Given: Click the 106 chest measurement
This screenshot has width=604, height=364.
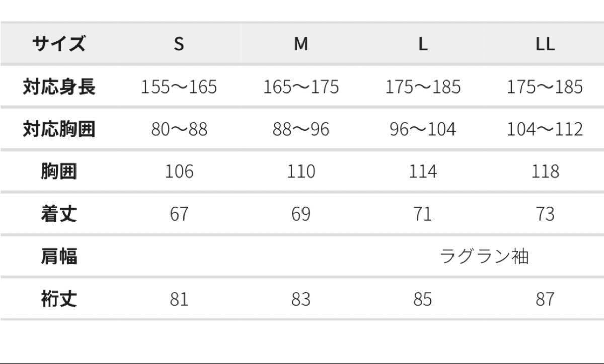Looking at the screenshot, I should pos(179,172).
